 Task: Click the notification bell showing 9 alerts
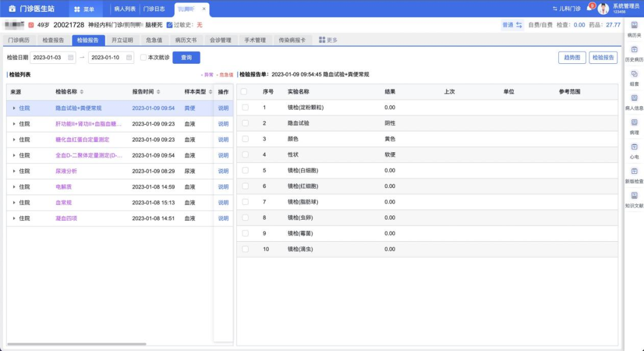pos(590,7)
